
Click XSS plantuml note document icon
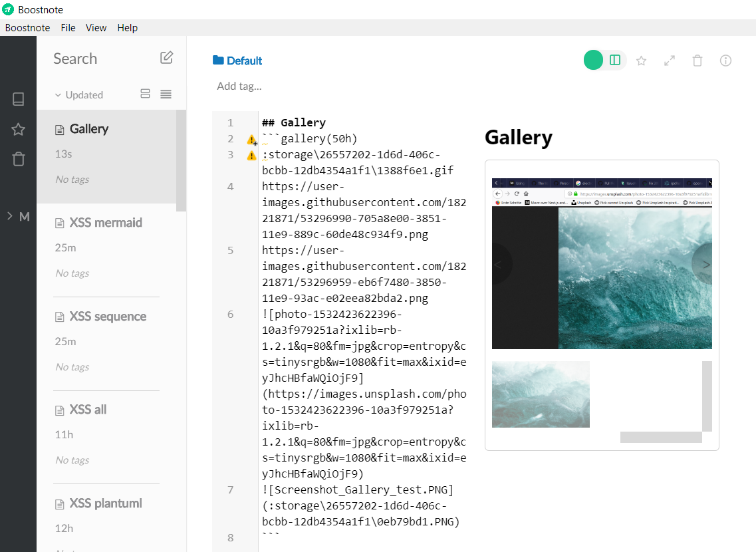pyautogui.click(x=59, y=504)
